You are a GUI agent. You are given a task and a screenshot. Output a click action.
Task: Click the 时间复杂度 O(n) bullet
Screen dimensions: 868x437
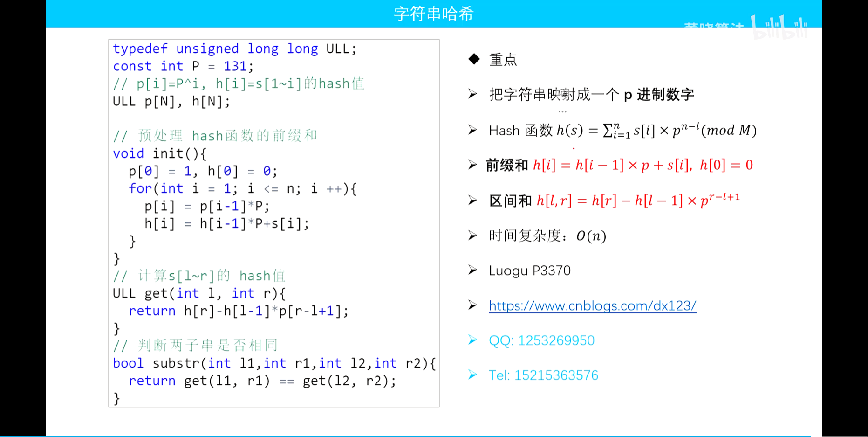tap(547, 236)
